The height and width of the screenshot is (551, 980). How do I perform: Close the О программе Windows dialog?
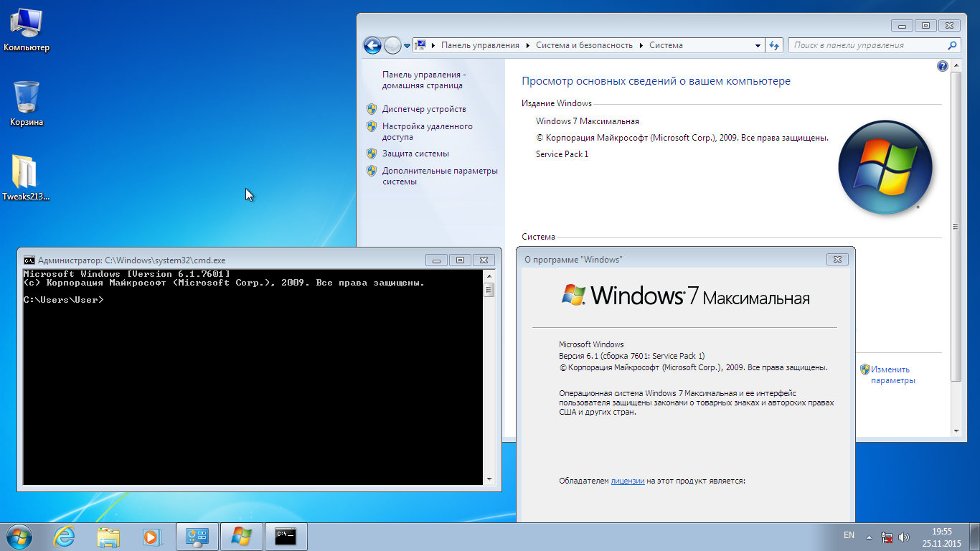[x=837, y=259]
